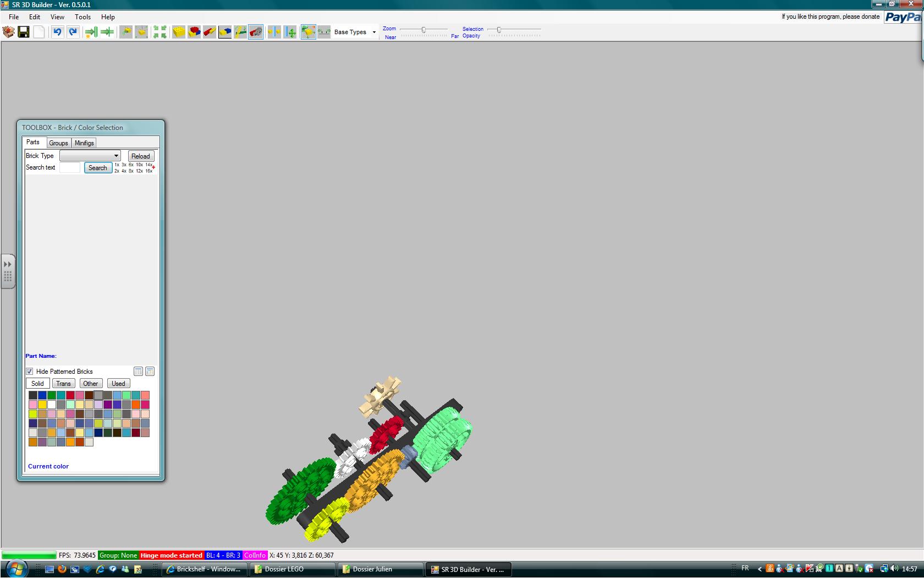Open the Brick Type dropdown
Screen dimensions: 924x578
pyautogui.click(x=90, y=156)
